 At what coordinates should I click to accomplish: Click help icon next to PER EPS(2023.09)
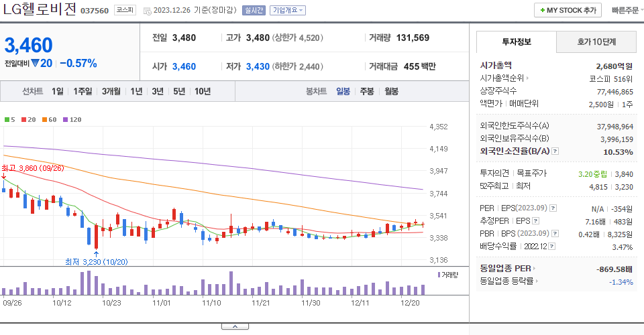pos(553,208)
